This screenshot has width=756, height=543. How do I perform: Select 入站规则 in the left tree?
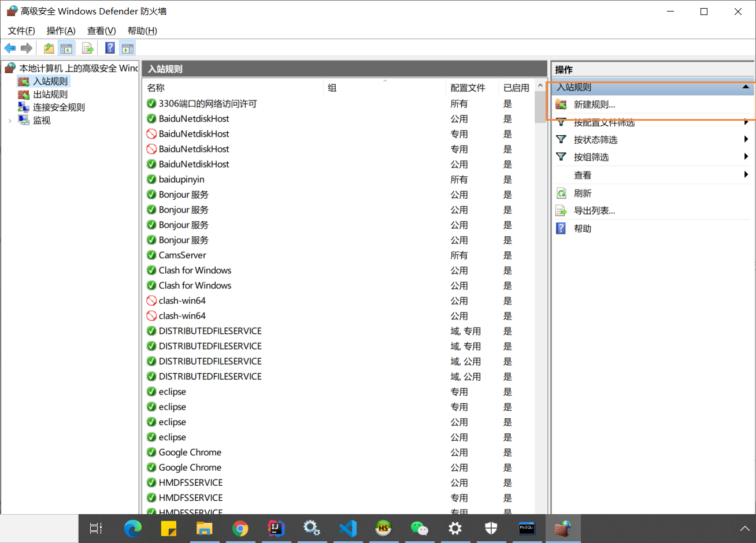[x=51, y=81]
